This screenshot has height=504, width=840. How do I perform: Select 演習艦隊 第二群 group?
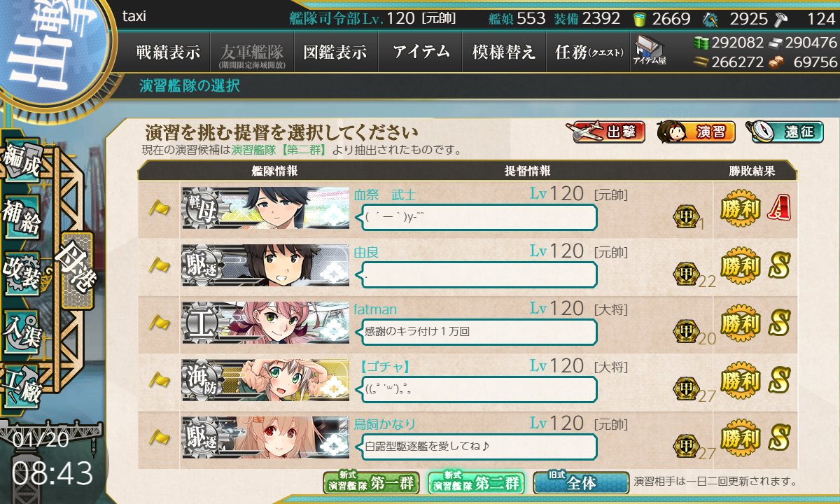(x=476, y=482)
